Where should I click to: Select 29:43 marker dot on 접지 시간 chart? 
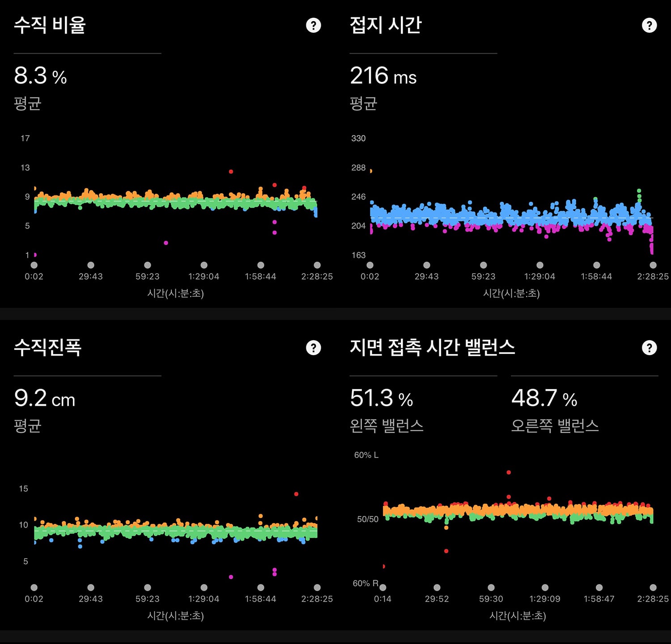coord(427,265)
